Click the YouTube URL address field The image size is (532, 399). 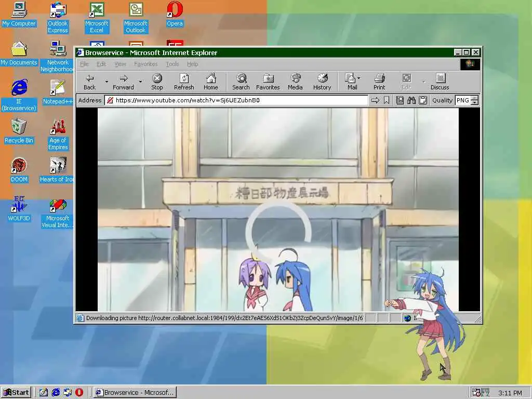click(x=236, y=100)
